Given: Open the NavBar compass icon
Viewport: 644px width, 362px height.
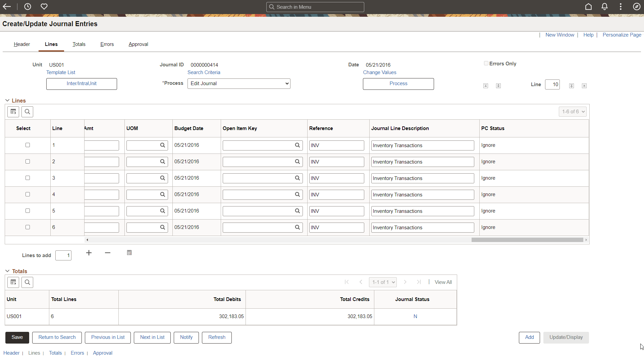Looking at the screenshot, I should pos(637,6).
